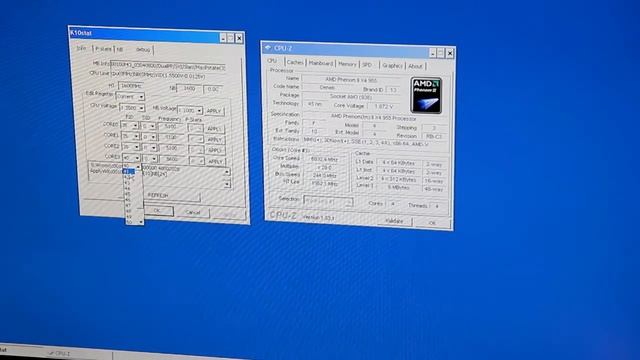Open the SPD tab in CPU-Z
The image size is (640, 360).
point(367,64)
